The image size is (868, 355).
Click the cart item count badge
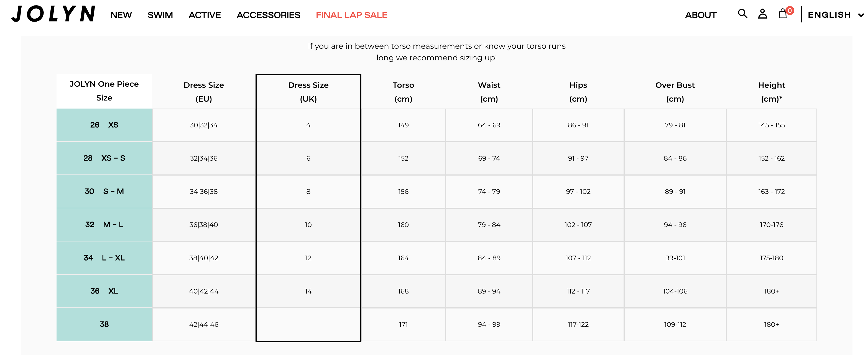click(x=790, y=11)
